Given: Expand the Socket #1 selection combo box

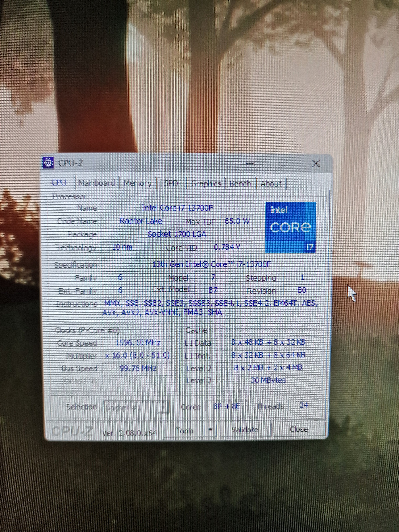Looking at the screenshot, I should pyautogui.click(x=164, y=407).
